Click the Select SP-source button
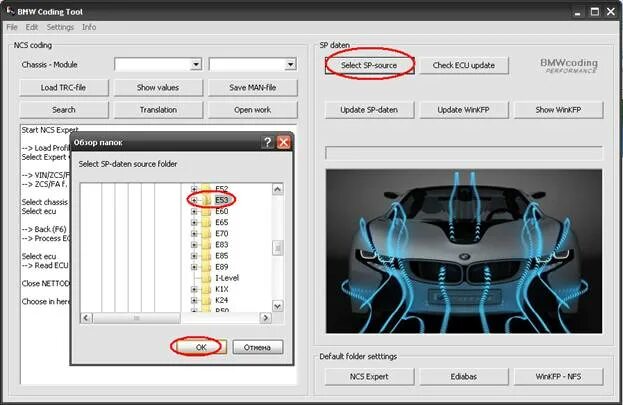The image size is (623, 405). 369,65
